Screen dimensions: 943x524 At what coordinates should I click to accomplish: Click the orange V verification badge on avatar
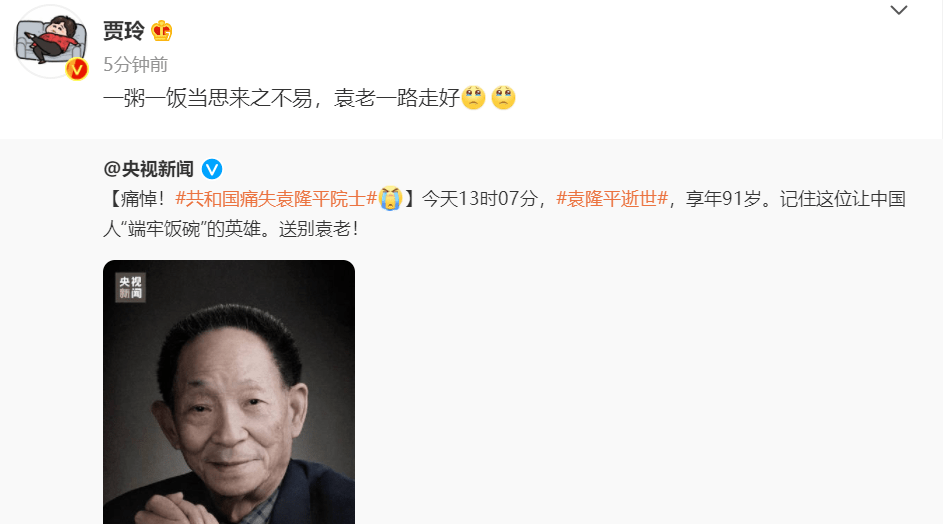click(77, 70)
